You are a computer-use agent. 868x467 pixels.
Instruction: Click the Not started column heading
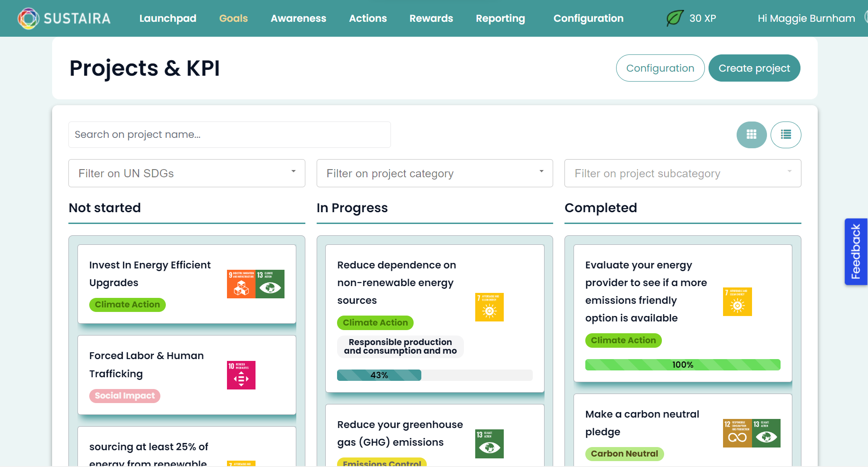pos(105,208)
